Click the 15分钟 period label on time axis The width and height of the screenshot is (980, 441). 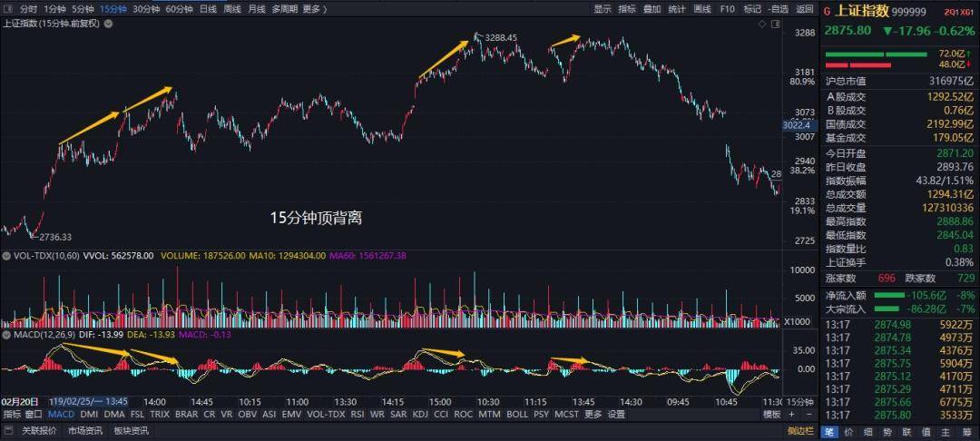coord(800,402)
